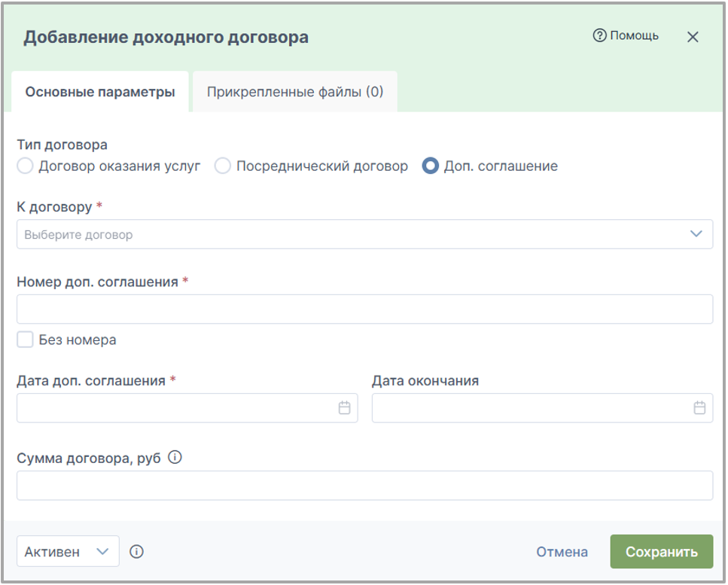Image resolution: width=728 pixels, height=585 pixels.
Task: Click the Отмена link
Action: 562,552
